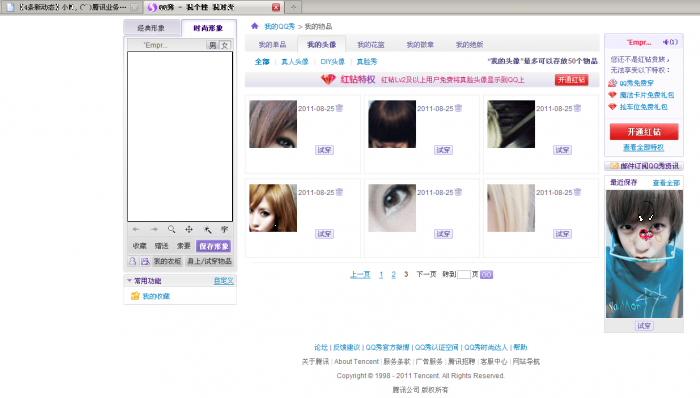This screenshot has width=700, height=398.
Task: Select male gender toggle 男
Action: (212, 45)
